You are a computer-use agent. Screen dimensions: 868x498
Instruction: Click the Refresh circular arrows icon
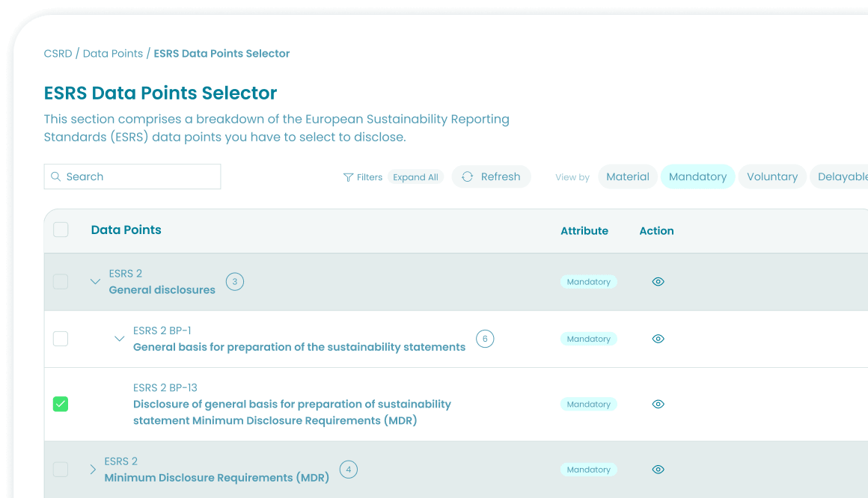click(467, 176)
